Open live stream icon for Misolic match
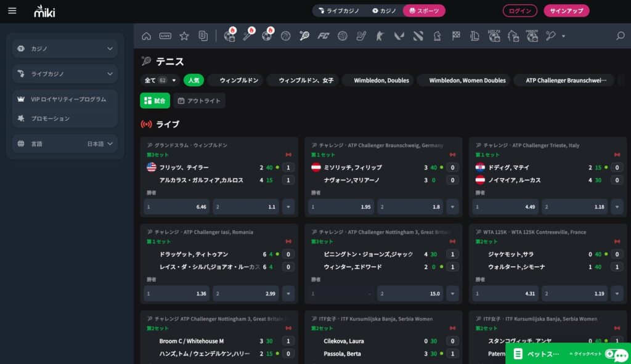 [453, 155]
